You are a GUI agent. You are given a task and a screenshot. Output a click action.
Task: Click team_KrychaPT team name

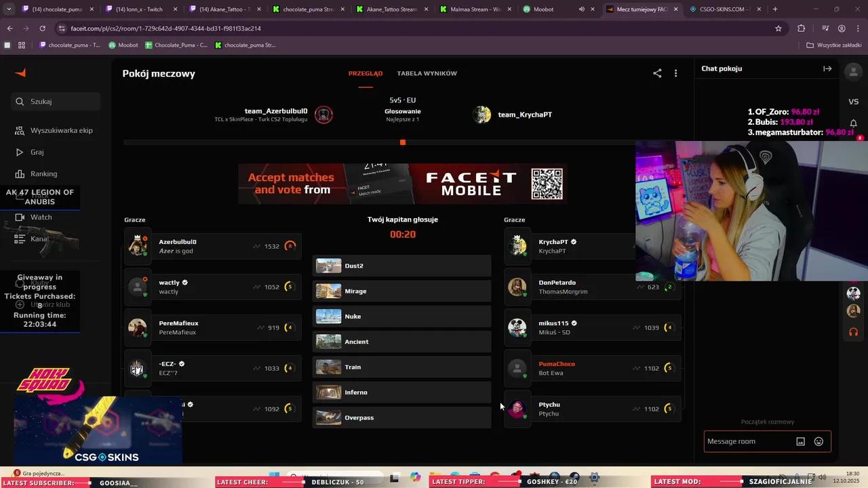[x=525, y=115]
